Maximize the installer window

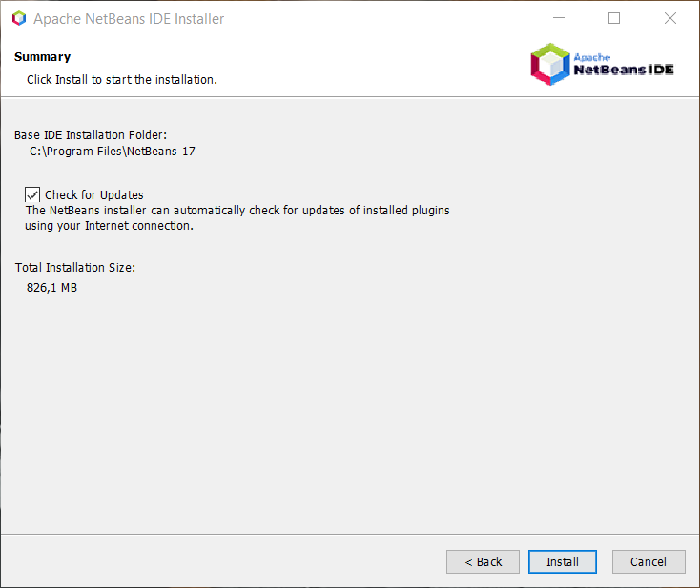coord(614,18)
